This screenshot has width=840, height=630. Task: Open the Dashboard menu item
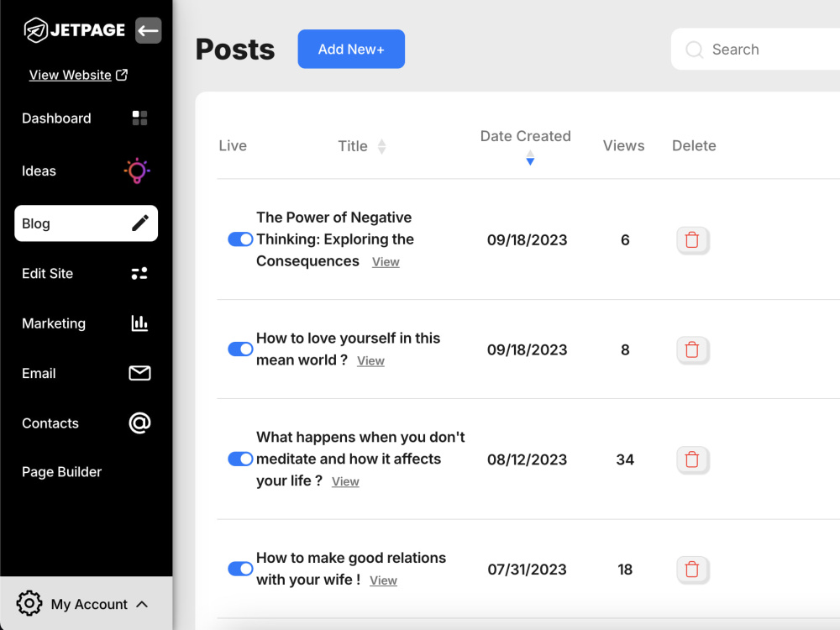(x=86, y=118)
